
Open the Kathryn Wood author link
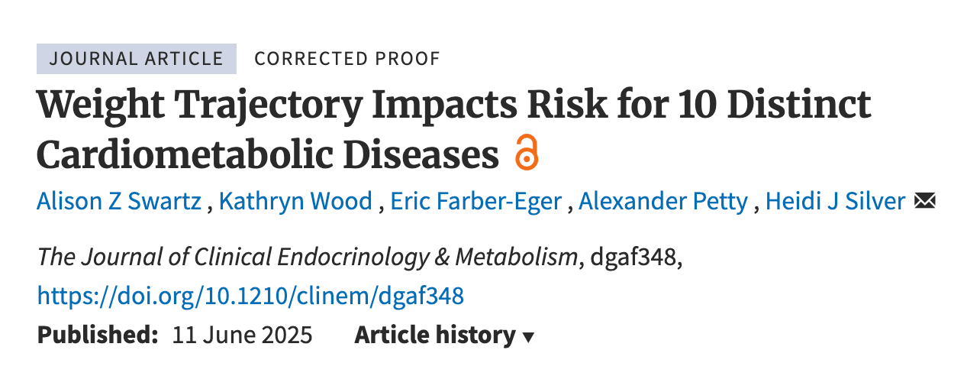click(x=295, y=202)
